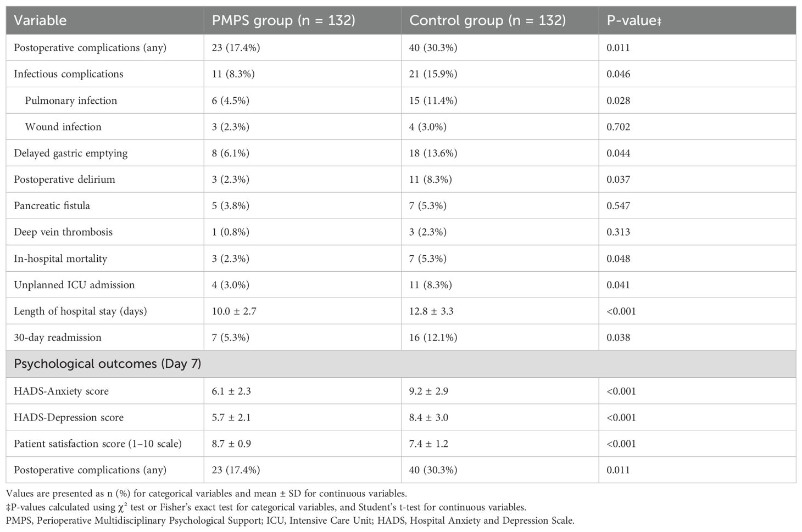Image resolution: width=802 pixels, height=532 pixels.
Task: Select the Pulmonary infection row label
Action: [x=71, y=100]
